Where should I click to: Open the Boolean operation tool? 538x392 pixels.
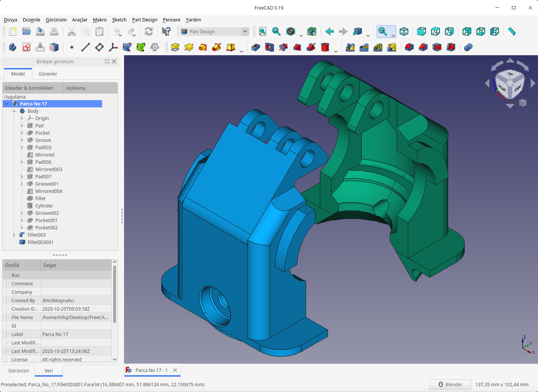(468, 47)
